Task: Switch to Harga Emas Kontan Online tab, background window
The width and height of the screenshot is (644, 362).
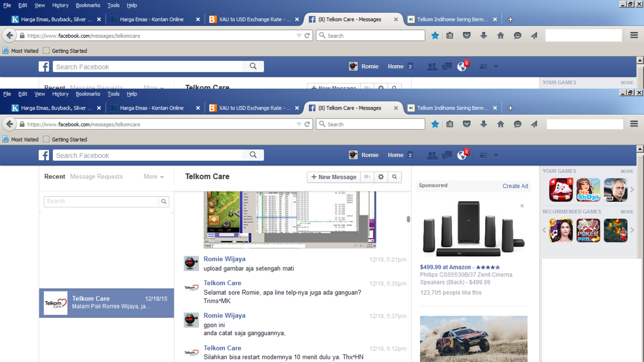Action: pyautogui.click(x=154, y=20)
